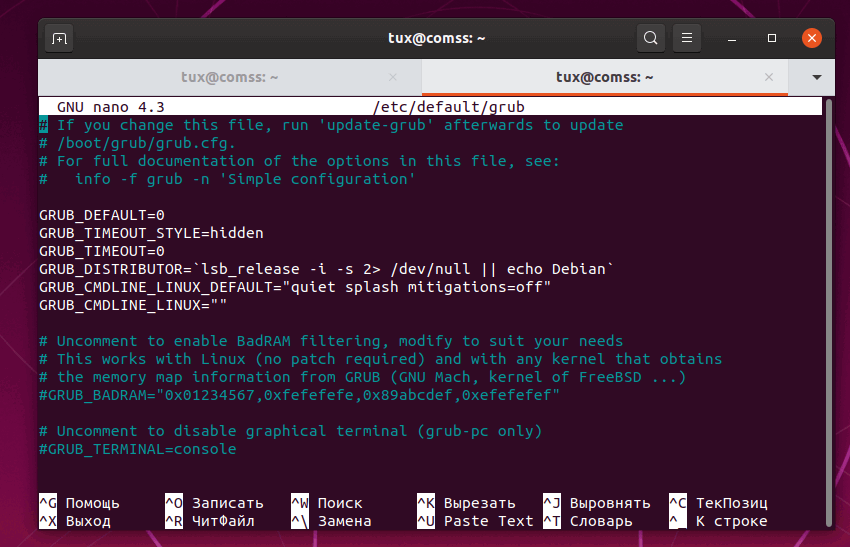Click the ^O Записать write shortcut
The width and height of the screenshot is (850, 547).
coord(214,503)
